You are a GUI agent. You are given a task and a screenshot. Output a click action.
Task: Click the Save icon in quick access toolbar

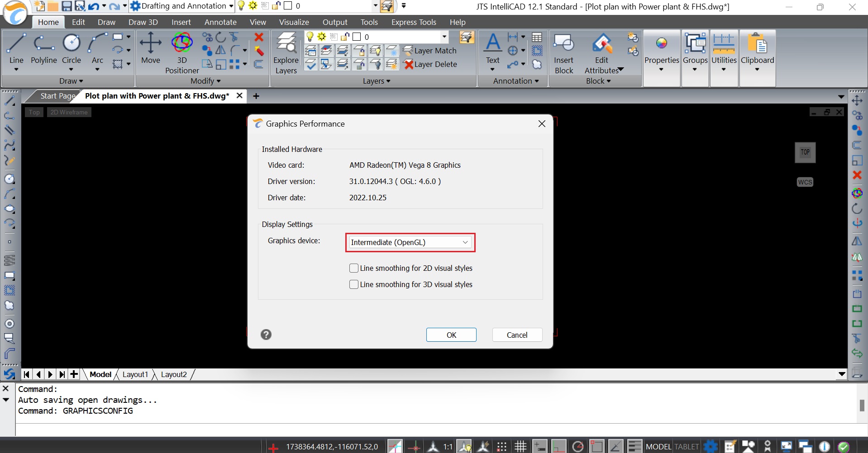(67, 6)
